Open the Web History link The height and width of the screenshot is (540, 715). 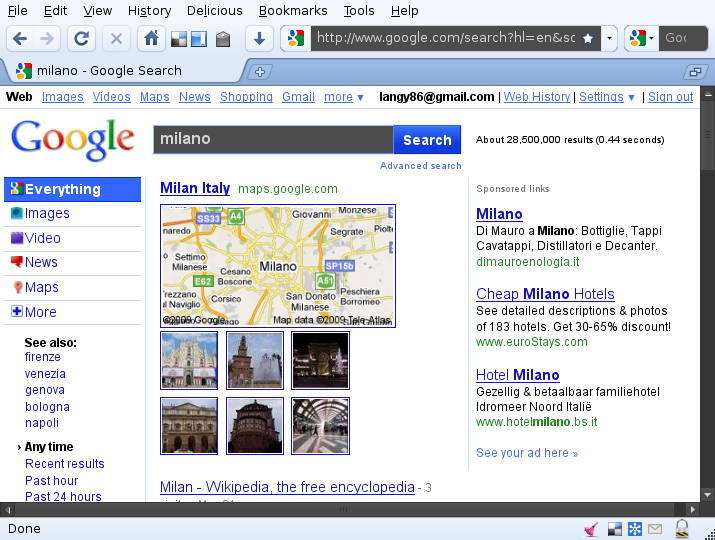(537, 97)
